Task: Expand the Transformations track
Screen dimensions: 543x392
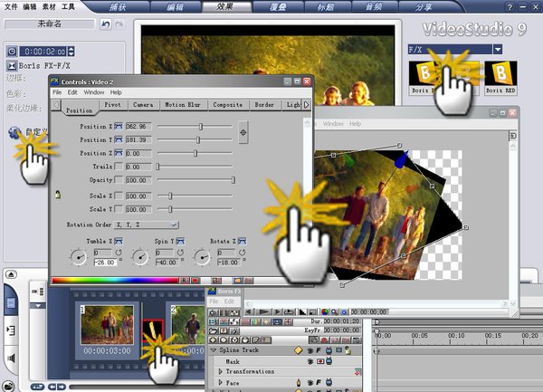Action: 219,371
